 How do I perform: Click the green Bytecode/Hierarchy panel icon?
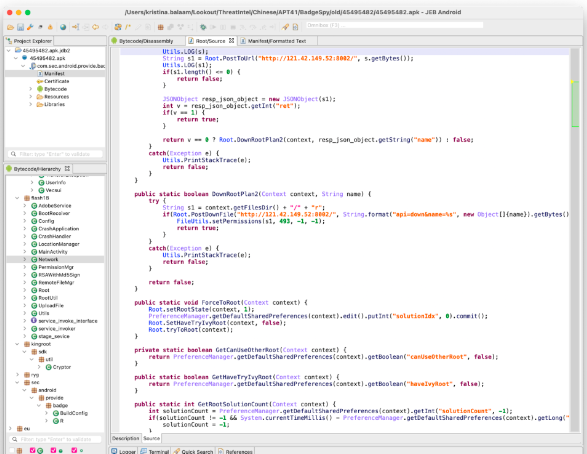click(x=9, y=169)
